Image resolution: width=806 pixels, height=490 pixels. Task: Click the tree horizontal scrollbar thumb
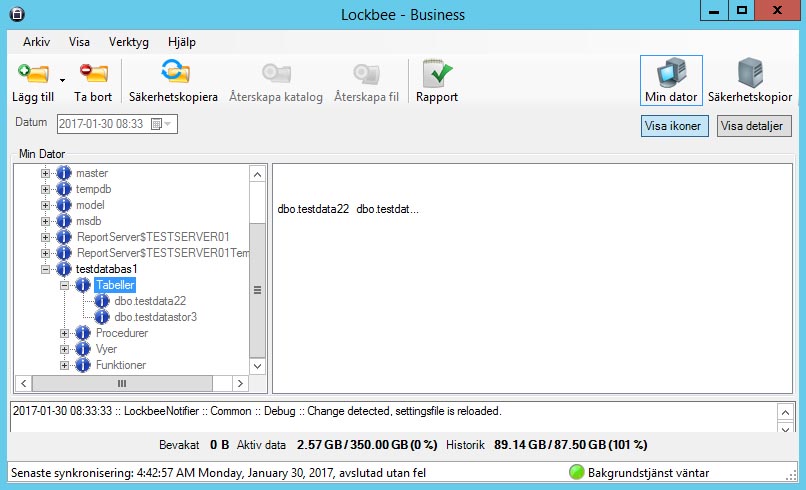(x=122, y=383)
